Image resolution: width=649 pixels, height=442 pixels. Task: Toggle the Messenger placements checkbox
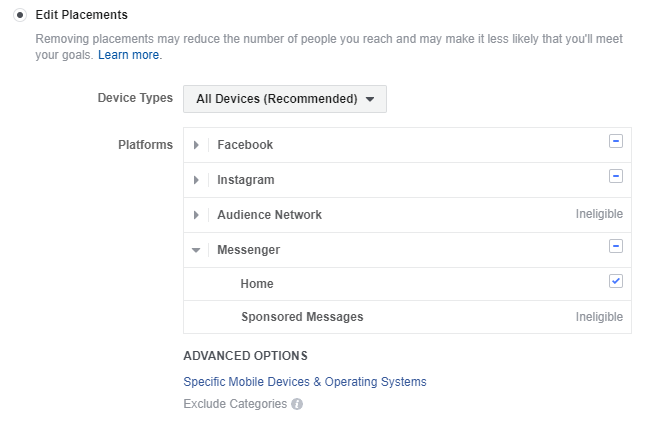616,246
